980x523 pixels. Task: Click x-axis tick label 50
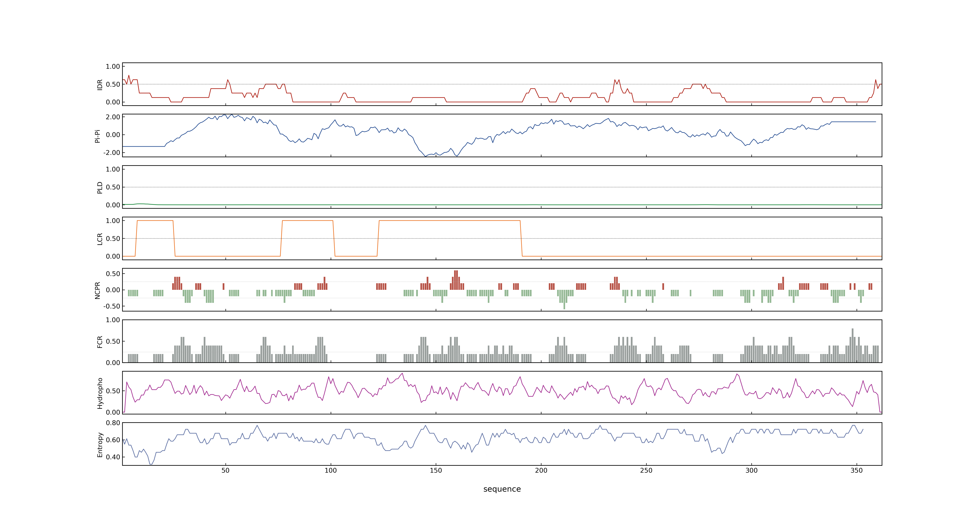[x=226, y=470]
